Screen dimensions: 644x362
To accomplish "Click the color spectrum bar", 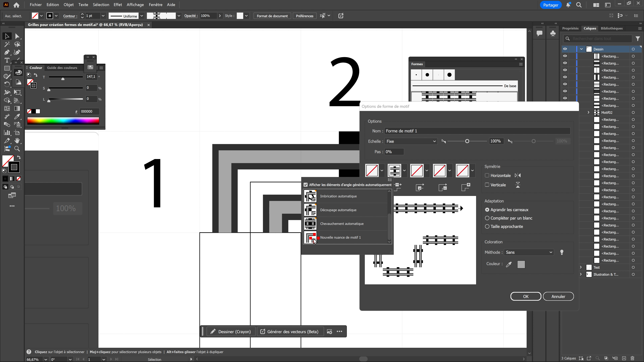I will 63,121.
